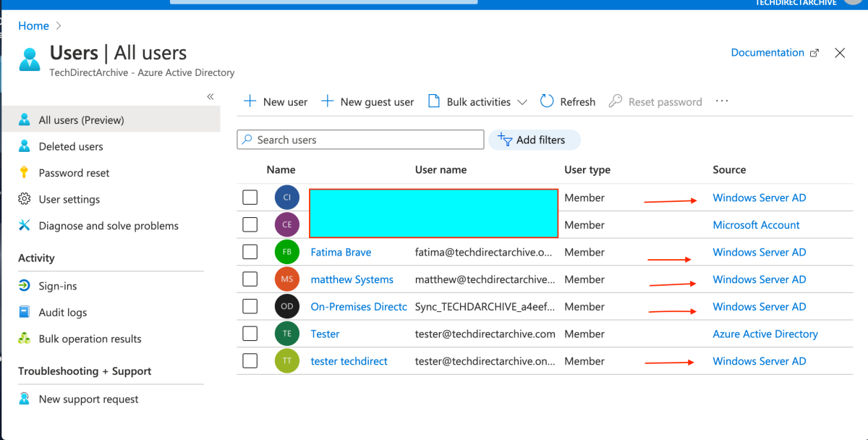868x440 pixels.
Task: Click the FB avatar for Fatima Brave
Action: [287, 253]
